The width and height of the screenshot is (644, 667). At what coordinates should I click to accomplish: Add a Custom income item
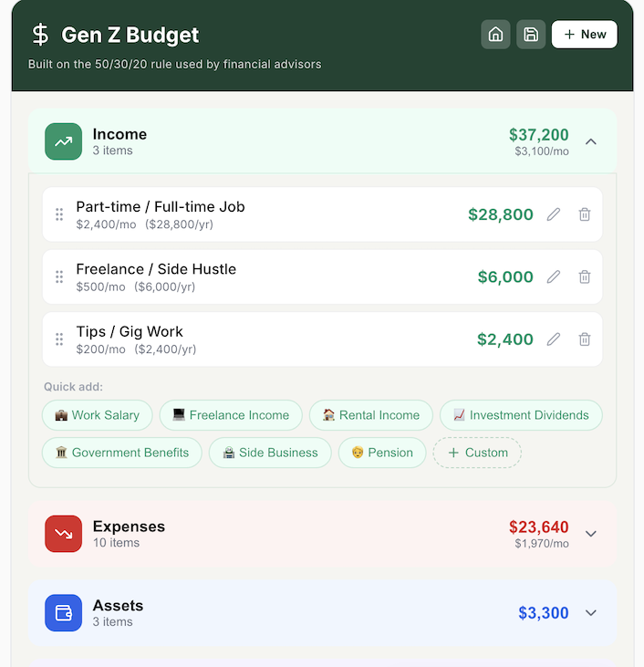(477, 453)
